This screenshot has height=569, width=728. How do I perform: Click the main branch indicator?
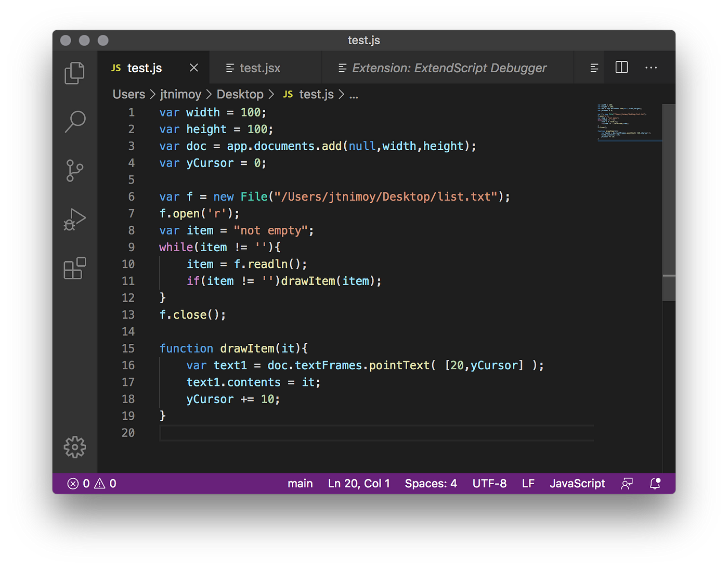[x=301, y=483]
